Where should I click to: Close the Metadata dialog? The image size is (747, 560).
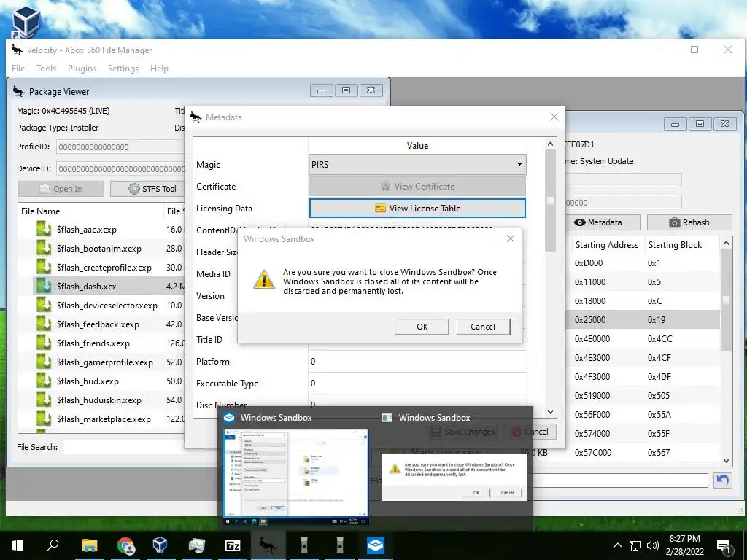tap(554, 117)
